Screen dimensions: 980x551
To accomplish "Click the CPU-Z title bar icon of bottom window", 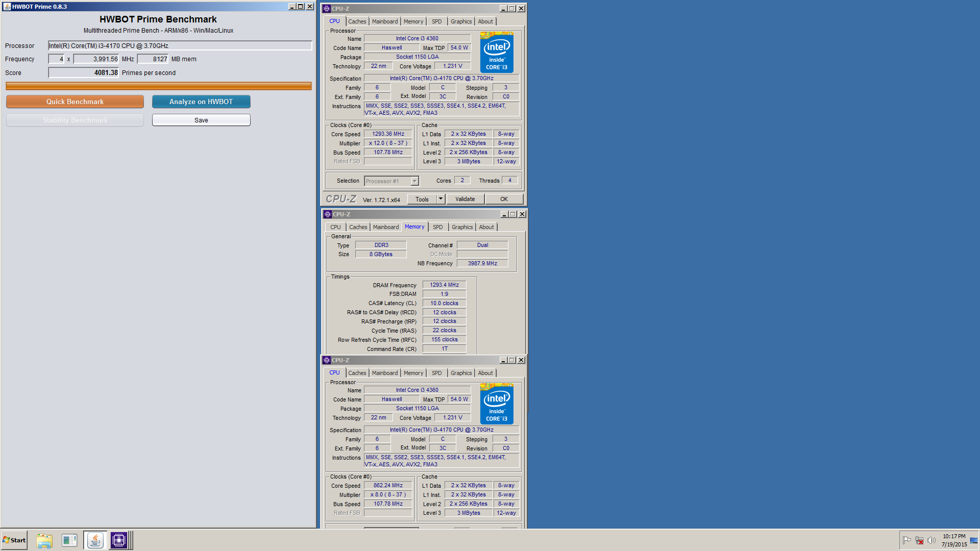I will click(x=327, y=360).
